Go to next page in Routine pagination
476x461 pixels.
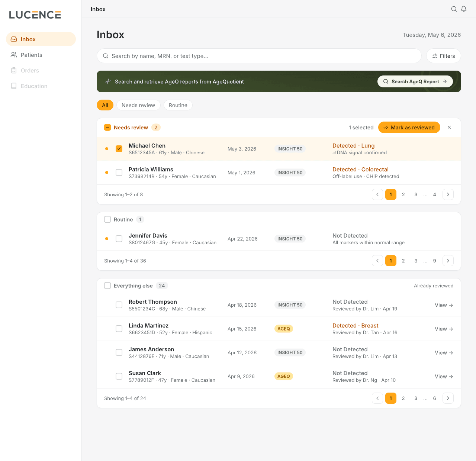(448, 261)
